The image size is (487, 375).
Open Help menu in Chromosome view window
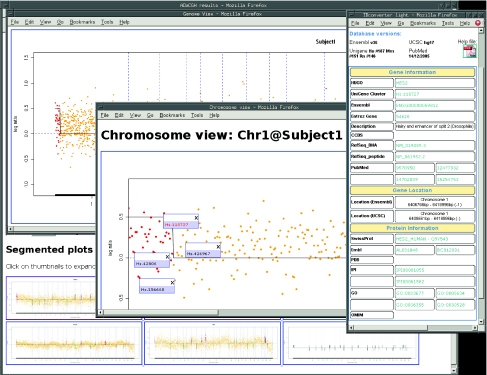[214, 115]
